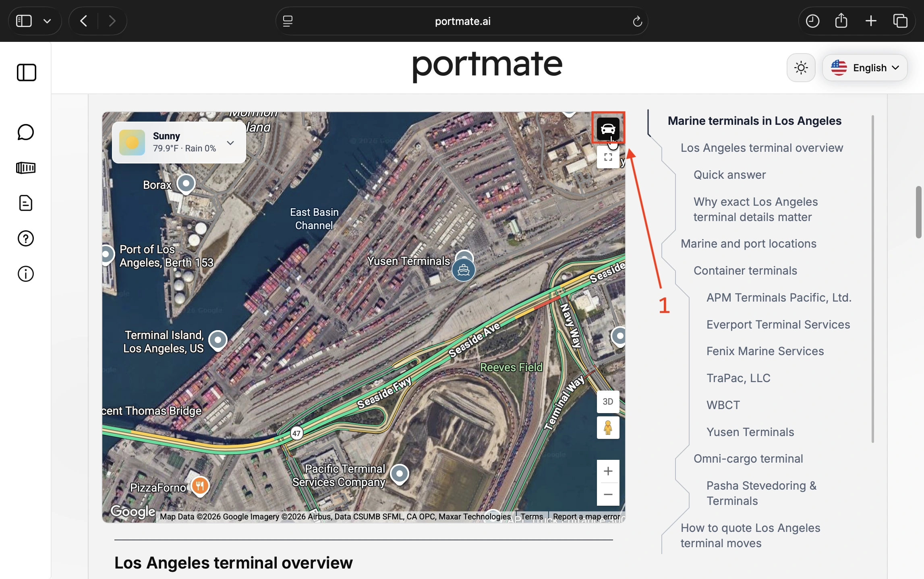Image resolution: width=924 pixels, height=579 pixels.
Task: Click the Borax map pin
Action: pos(186,184)
